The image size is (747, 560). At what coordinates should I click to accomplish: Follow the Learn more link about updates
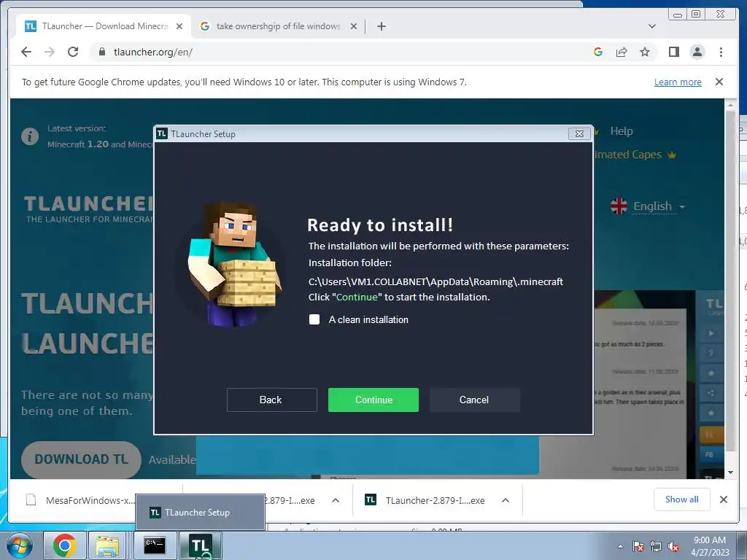(678, 82)
